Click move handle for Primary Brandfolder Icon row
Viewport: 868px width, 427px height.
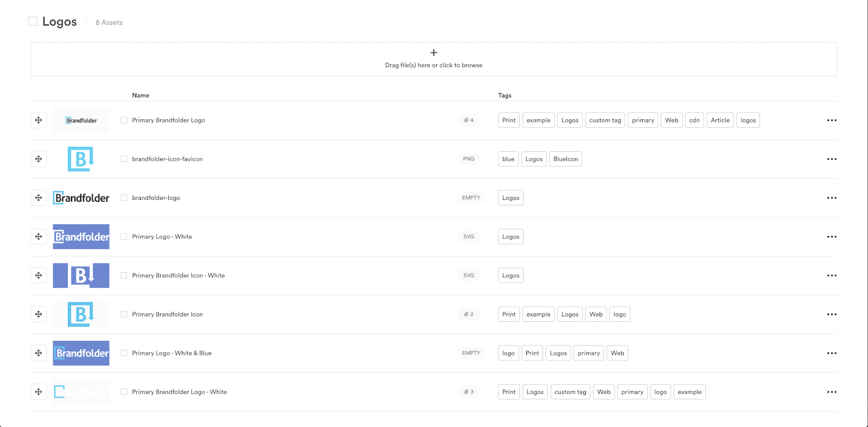(39, 314)
